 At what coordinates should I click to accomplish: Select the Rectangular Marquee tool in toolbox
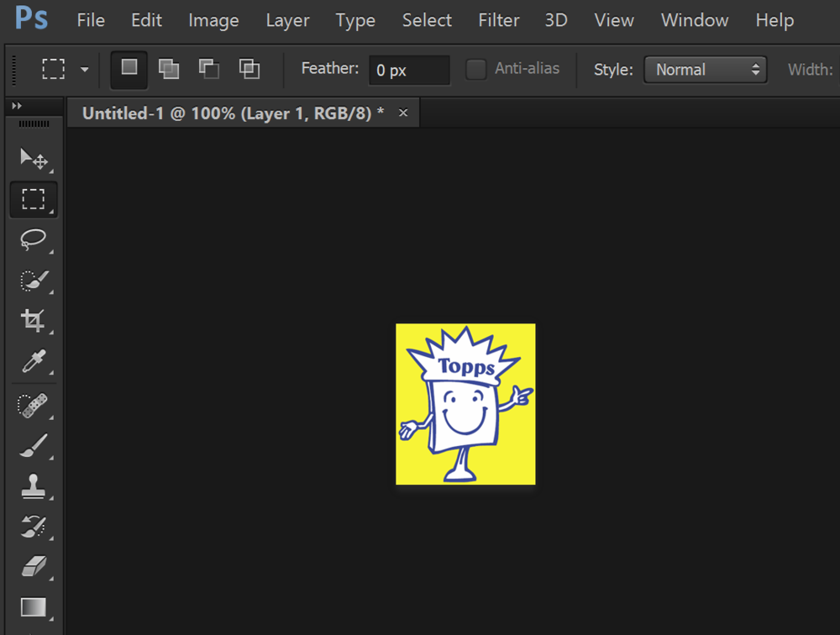pos(34,199)
